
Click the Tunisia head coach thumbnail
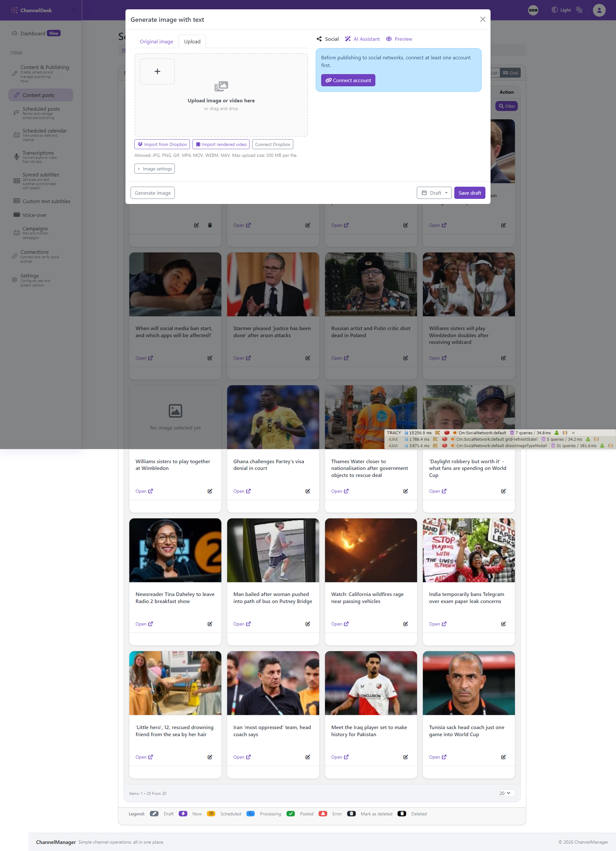(468, 683)
